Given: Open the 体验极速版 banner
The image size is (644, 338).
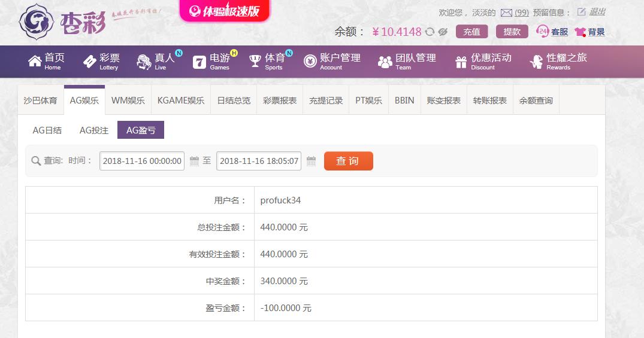Looking at the screenshot, I should (225, 10).
